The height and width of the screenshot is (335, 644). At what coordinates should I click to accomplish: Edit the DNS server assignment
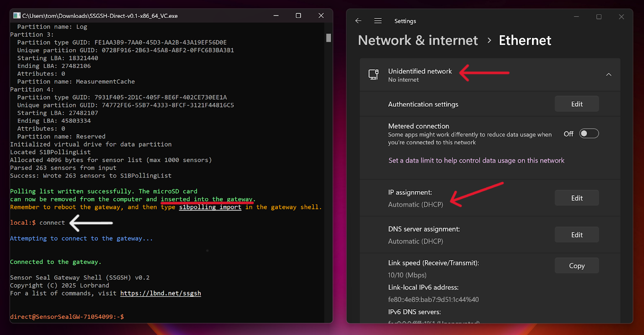pos(576,234)
